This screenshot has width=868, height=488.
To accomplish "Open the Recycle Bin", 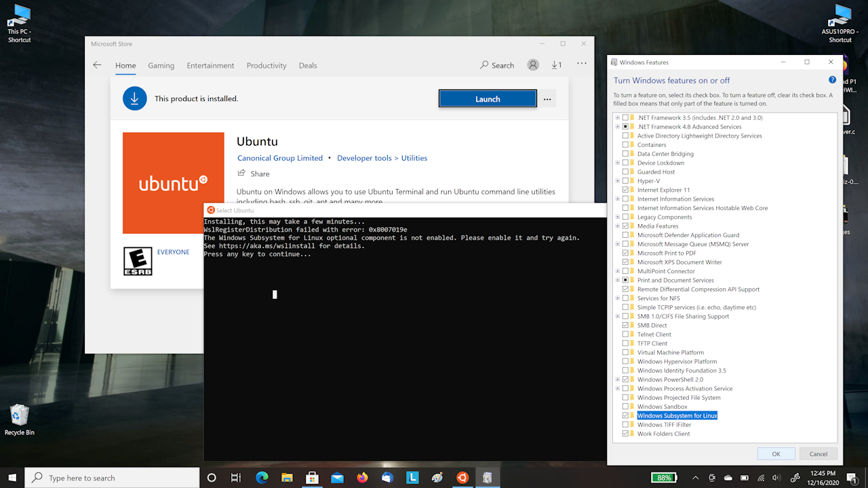I will pyautogui.click(x=20, y=420).
